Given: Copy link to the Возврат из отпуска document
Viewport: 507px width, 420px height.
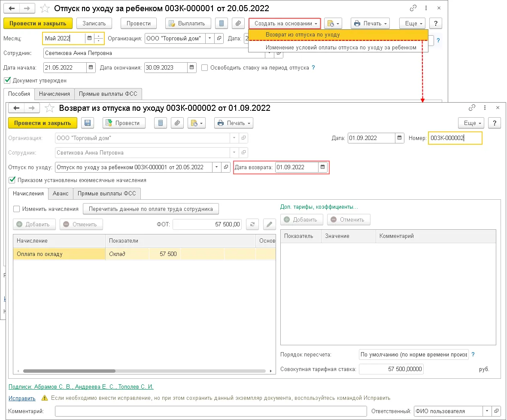Looking at the screenshot, I should 472,108.
